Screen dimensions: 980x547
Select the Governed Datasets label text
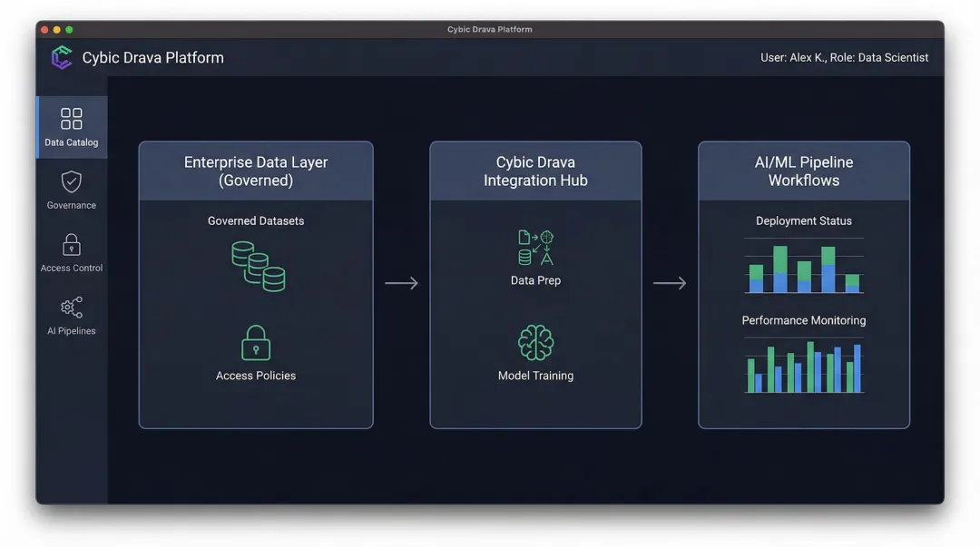(x=255, y=220)
